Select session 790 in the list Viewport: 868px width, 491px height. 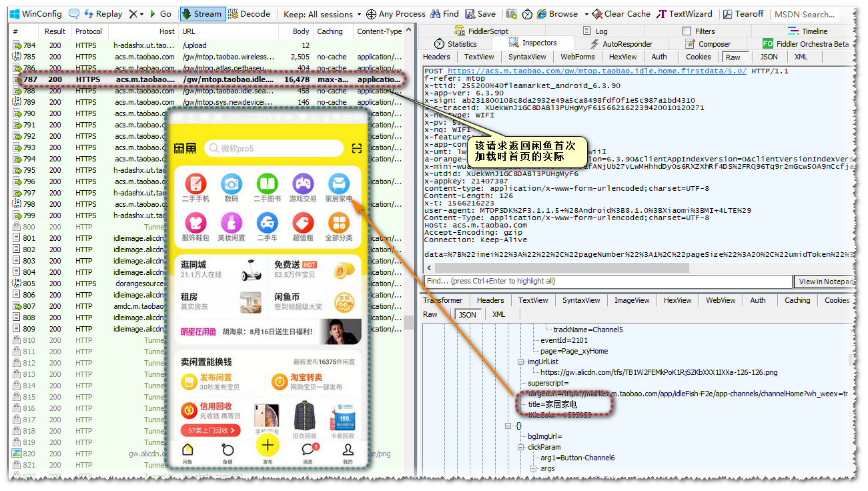pos(87,113)
